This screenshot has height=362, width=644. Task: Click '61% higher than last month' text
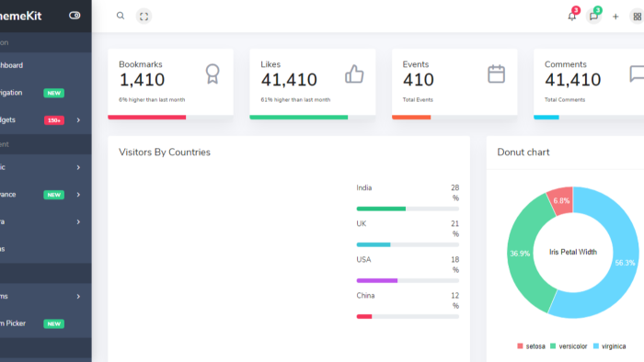pyautogui.click(x=295, y=99)
